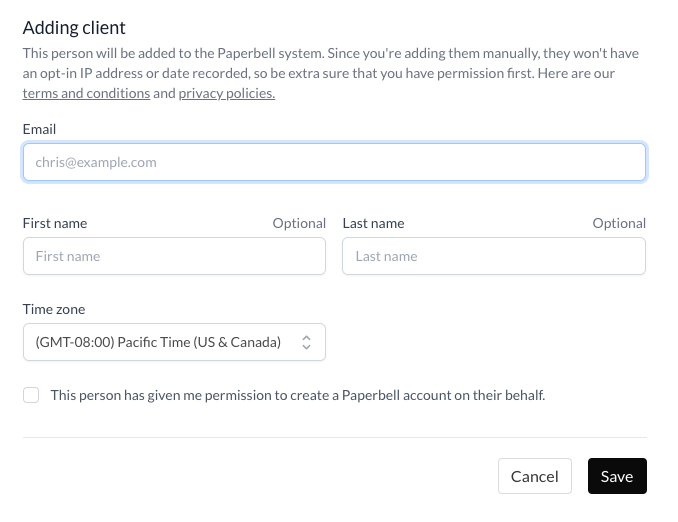678x522 pixels.
Task: Focus the First name text box
Action: (x=174, y=256)
